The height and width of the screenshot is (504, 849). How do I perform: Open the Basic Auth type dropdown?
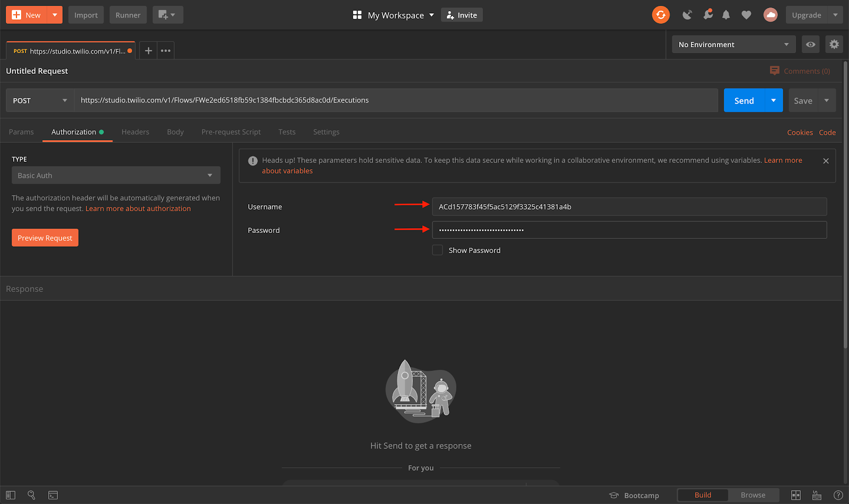[116, 176]
